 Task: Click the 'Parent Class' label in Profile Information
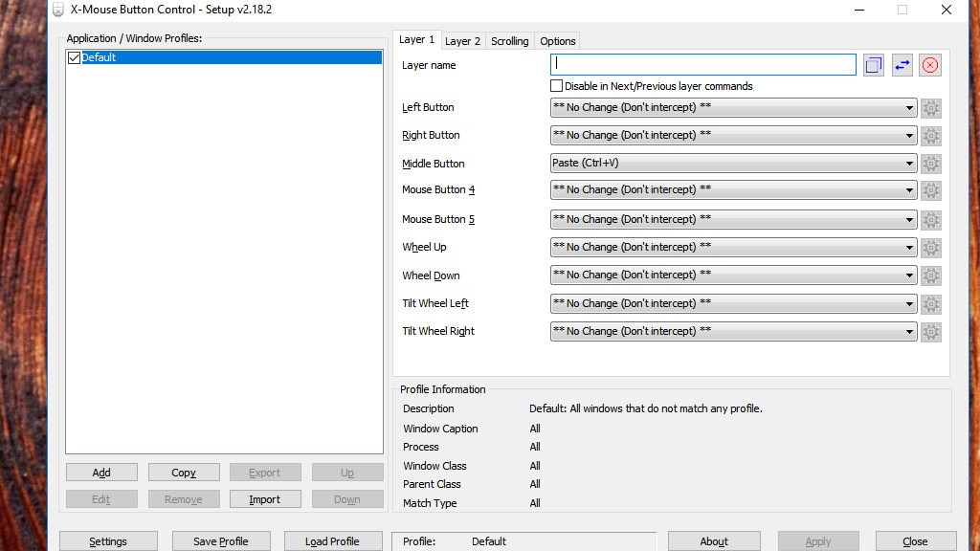pos(432,484)
